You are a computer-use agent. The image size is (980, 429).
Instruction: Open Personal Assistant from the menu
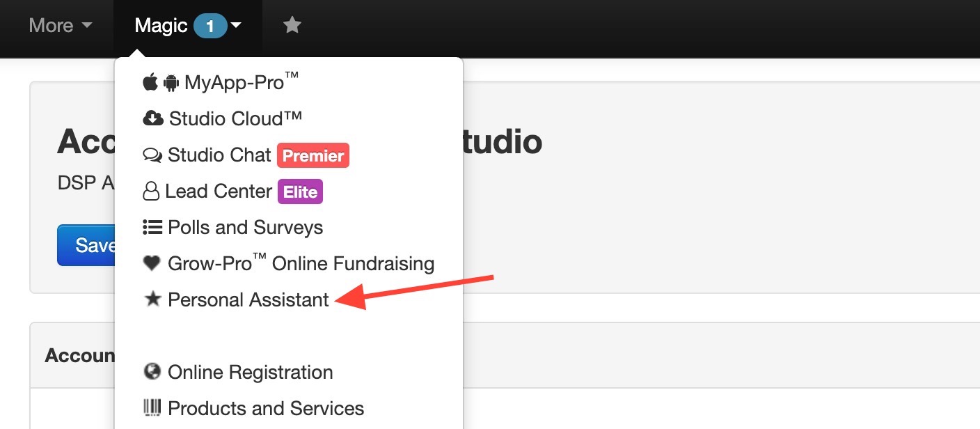point(248,299)
